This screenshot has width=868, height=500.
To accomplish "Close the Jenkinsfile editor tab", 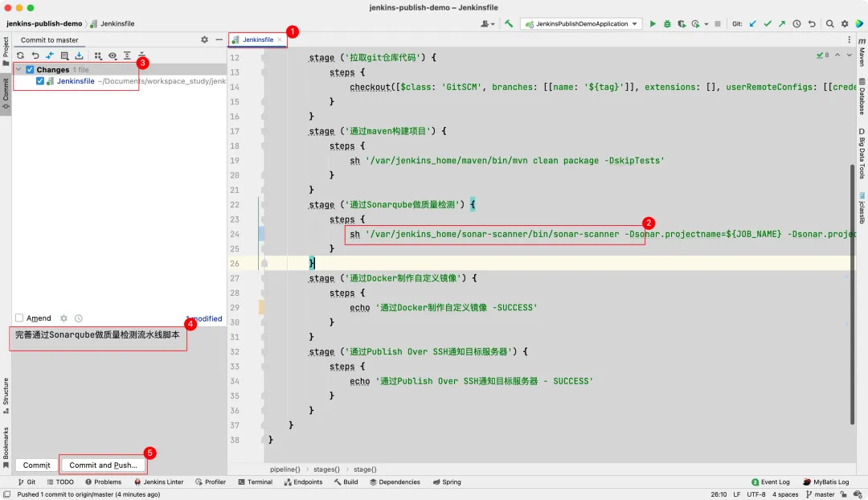I will click(x=280, y=40).
